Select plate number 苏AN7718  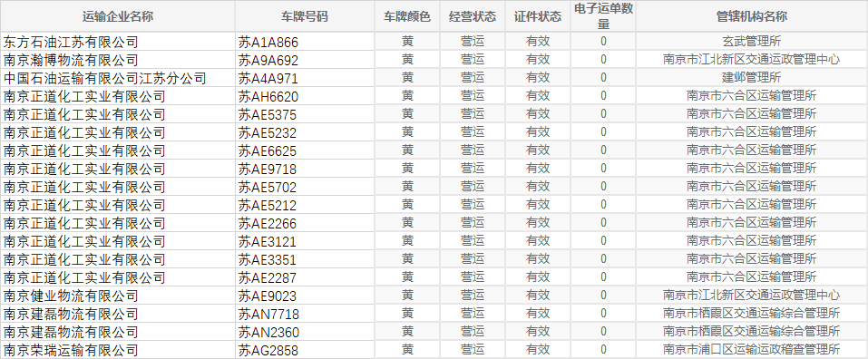[x=305, y=315]
